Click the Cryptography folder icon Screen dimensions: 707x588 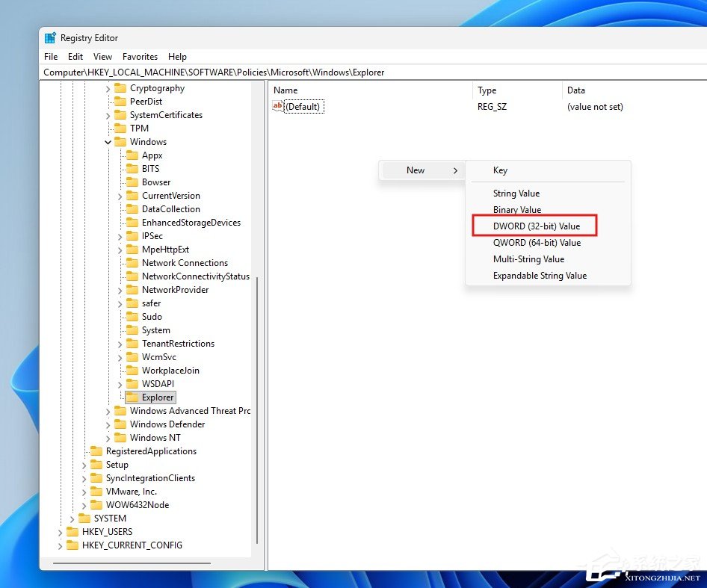[x=120, y=88]
